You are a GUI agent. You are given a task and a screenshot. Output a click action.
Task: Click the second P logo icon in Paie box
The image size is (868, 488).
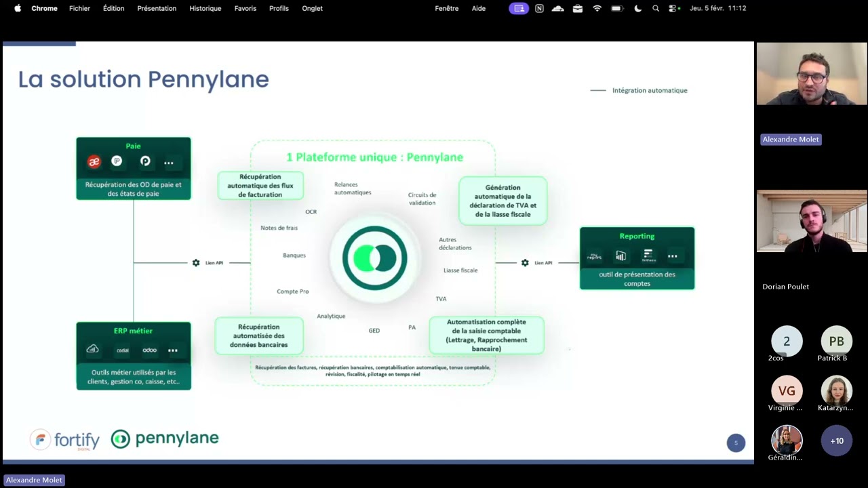(145, 161)
